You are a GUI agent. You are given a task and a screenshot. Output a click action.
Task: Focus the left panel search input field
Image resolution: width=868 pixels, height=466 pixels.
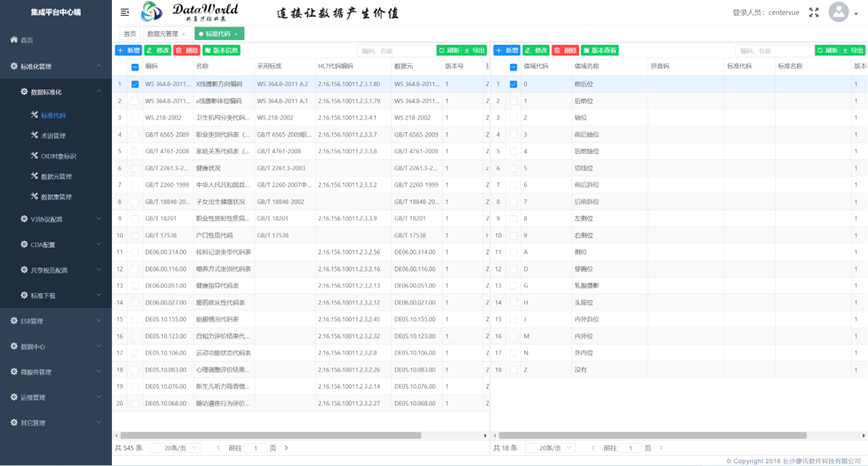click(396, 50)
